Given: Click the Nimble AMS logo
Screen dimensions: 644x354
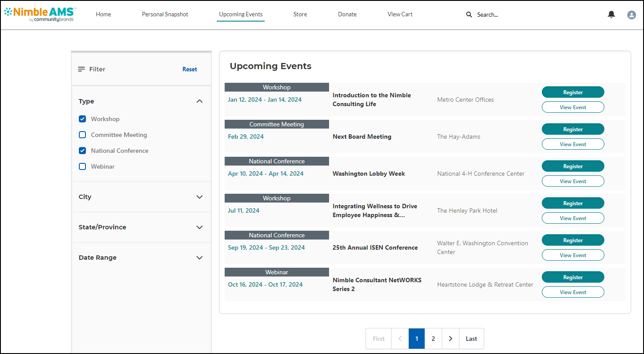Looking at the screenshot, I should [x=40, y=14].
